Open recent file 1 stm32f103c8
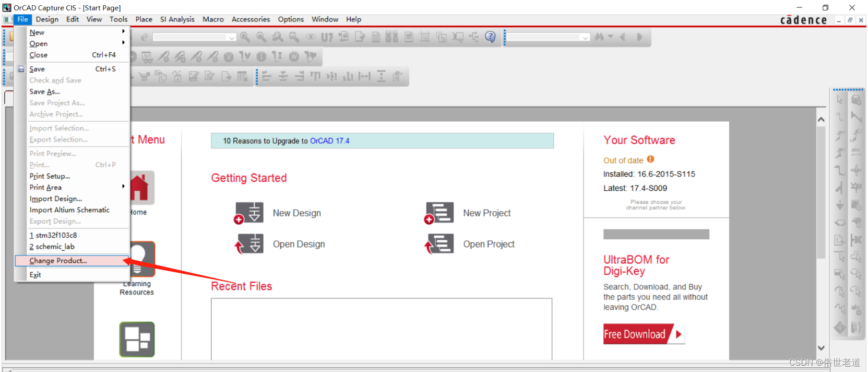The height and width of the screenshot is (372, 868). tap(72, 235)
